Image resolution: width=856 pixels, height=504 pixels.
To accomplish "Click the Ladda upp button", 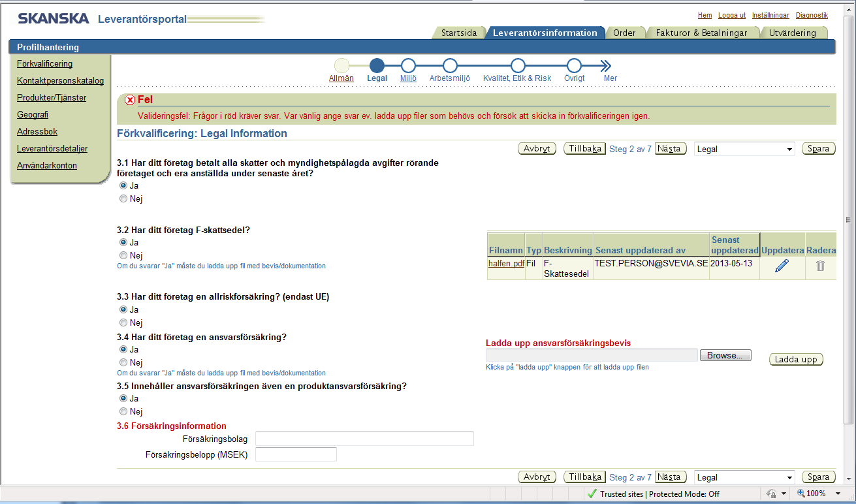I will [797, 360].
